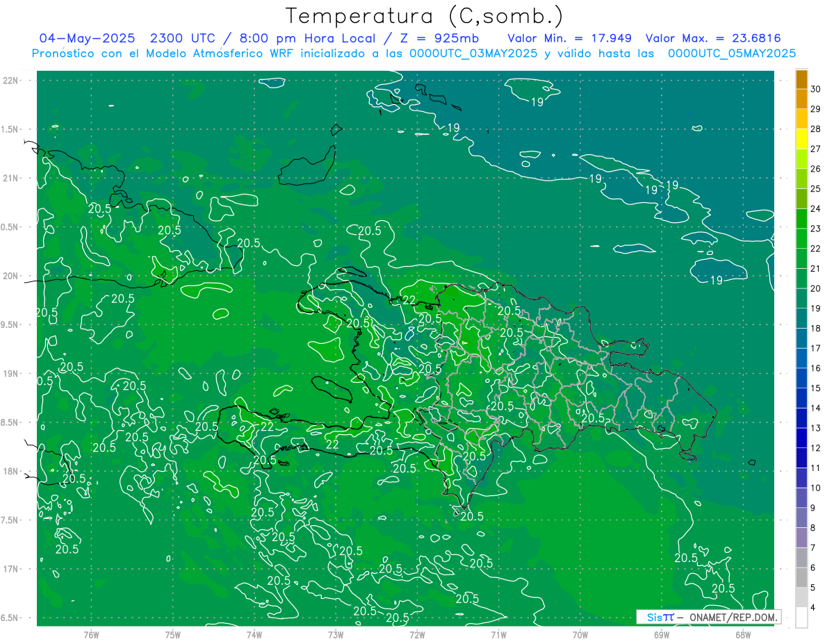Image resolution: width=834 pixels, height=644 pixels.
Task: Click the number 18 on the color scale
Action: click(816, 328)
